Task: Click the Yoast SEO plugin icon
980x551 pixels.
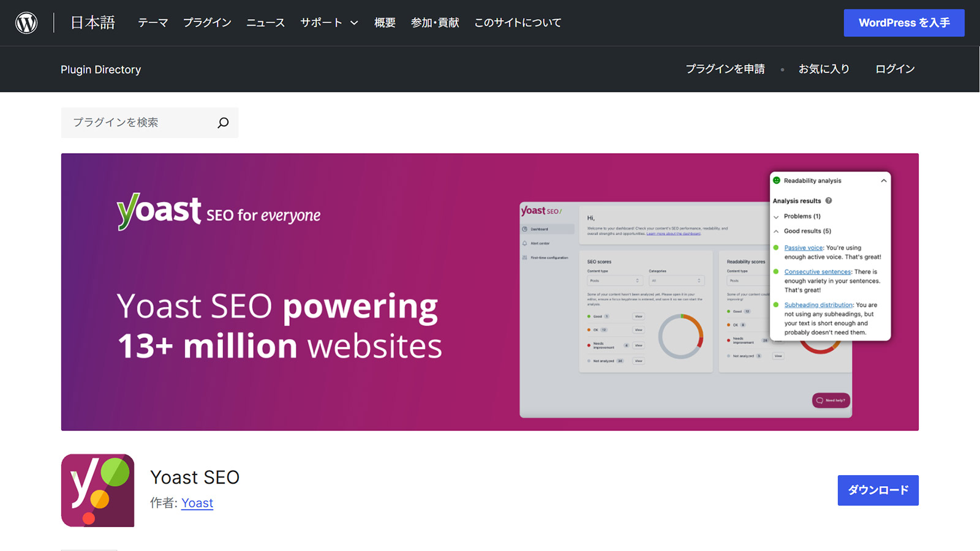Action: [98, 490]
